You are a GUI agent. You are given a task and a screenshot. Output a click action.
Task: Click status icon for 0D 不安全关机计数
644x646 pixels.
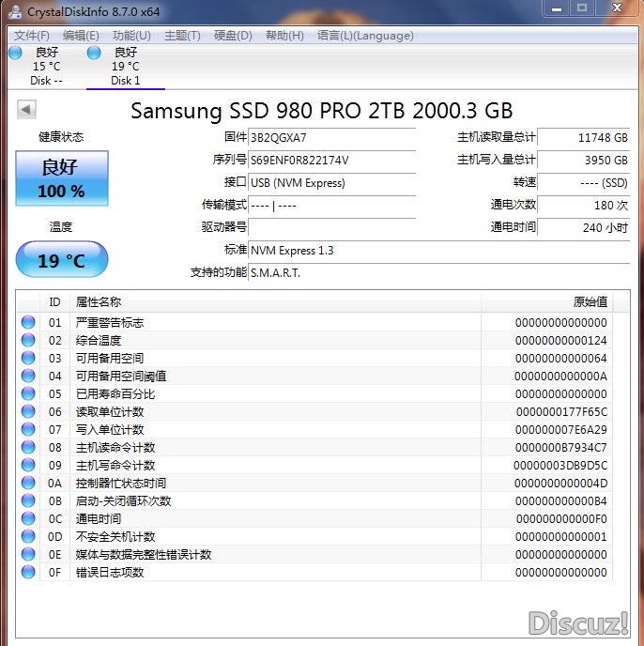coord(28,536)
